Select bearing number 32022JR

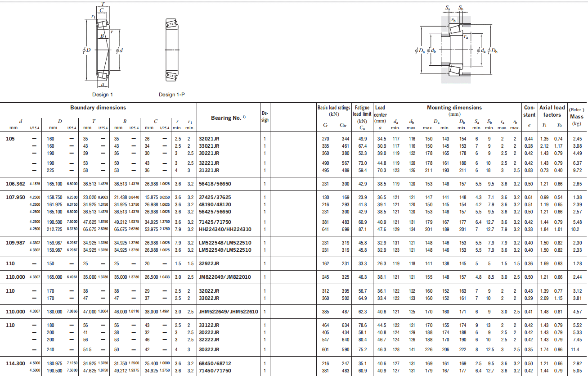click(x=209, y=291)
